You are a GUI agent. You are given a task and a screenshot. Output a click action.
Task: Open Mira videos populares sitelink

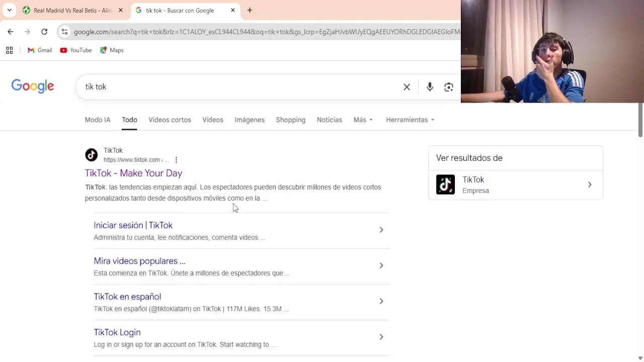pos(139,261)
